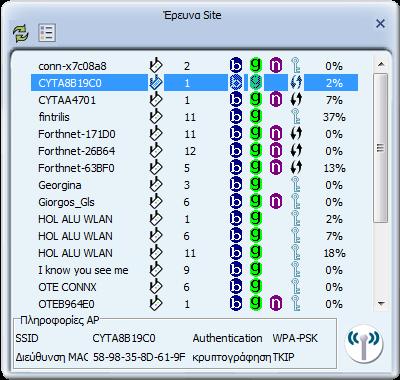Click the 802.11g icon for conn-x7c08a8

click(x=256, y=65)
